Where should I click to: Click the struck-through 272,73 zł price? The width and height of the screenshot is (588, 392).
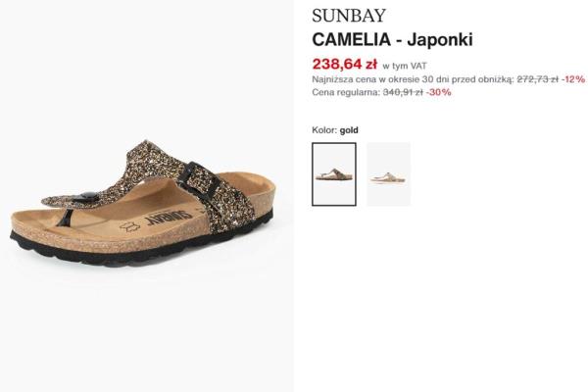[537, 79]
